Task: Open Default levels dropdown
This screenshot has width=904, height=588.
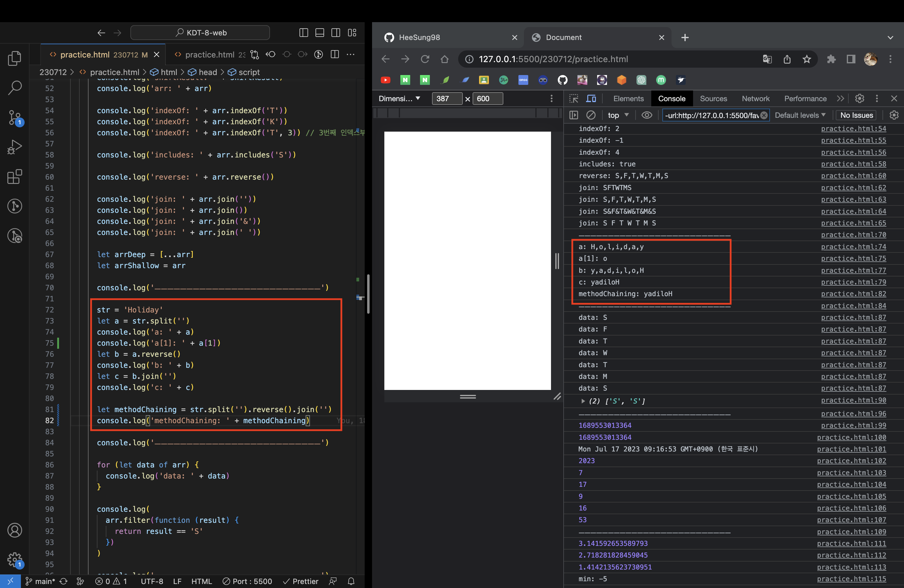Action: [800, 115]
